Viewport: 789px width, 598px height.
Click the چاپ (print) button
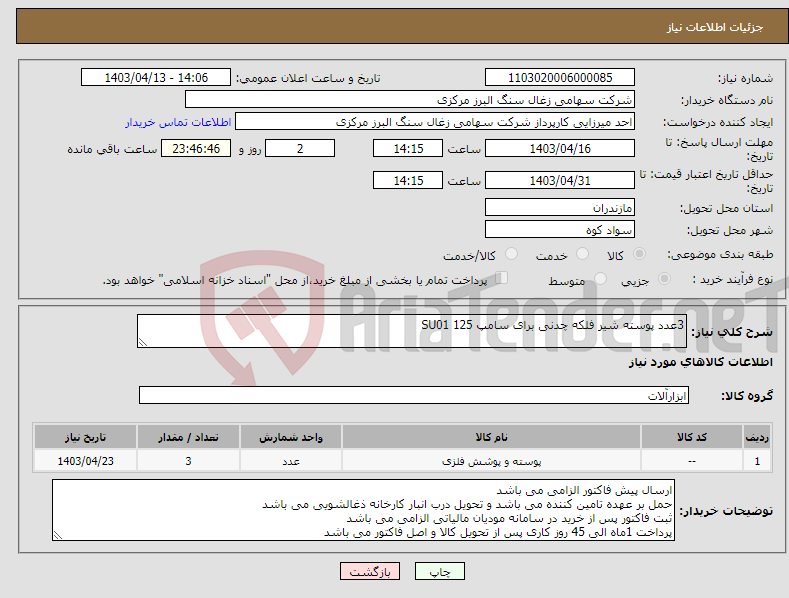click(x=439, y=571)
